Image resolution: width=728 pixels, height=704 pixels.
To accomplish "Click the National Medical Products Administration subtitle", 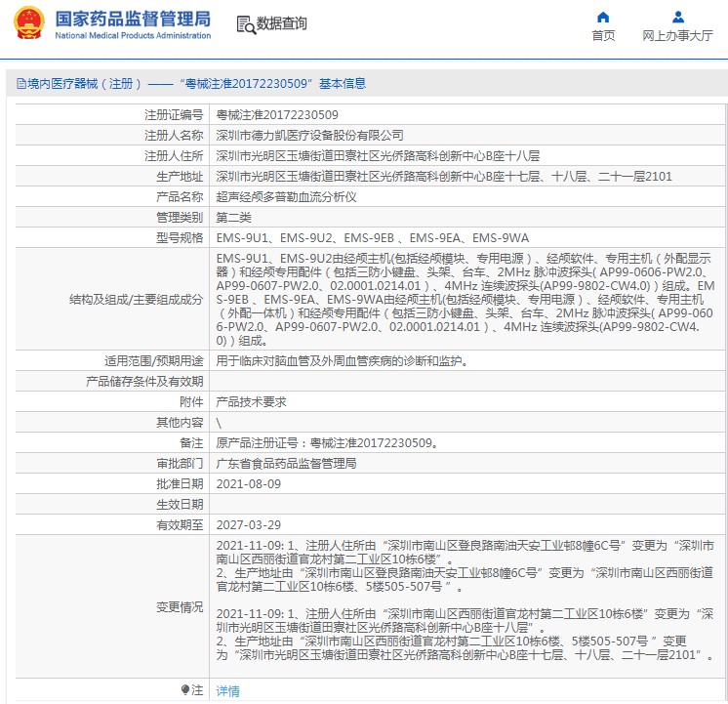I will click(x=133, y=35).
